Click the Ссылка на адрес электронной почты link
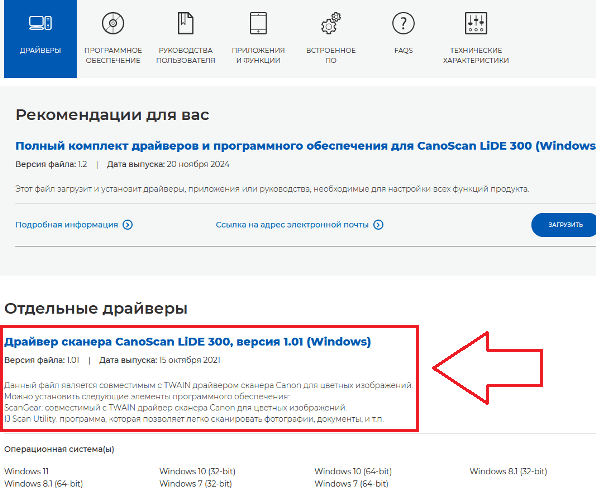The height and width of the screenshot is (497, 596). click(292, 225)
